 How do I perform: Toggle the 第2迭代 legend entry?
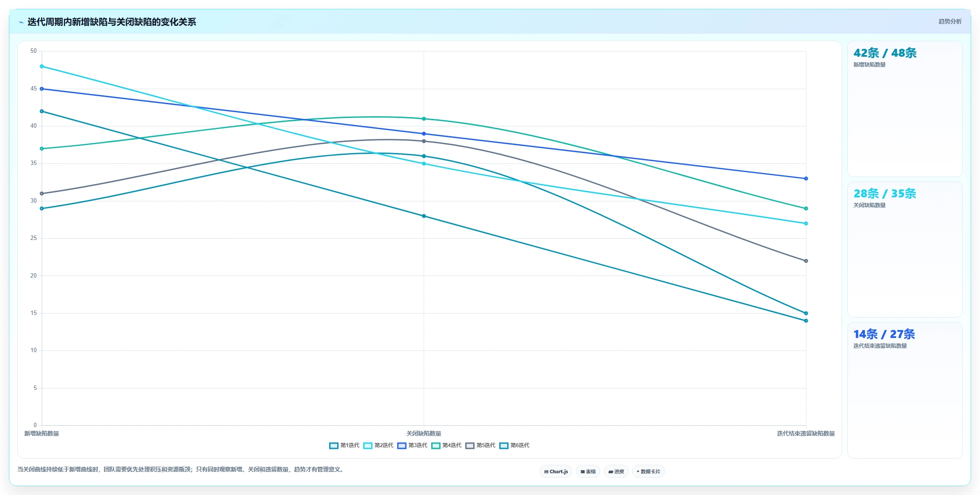pos(378,445)
